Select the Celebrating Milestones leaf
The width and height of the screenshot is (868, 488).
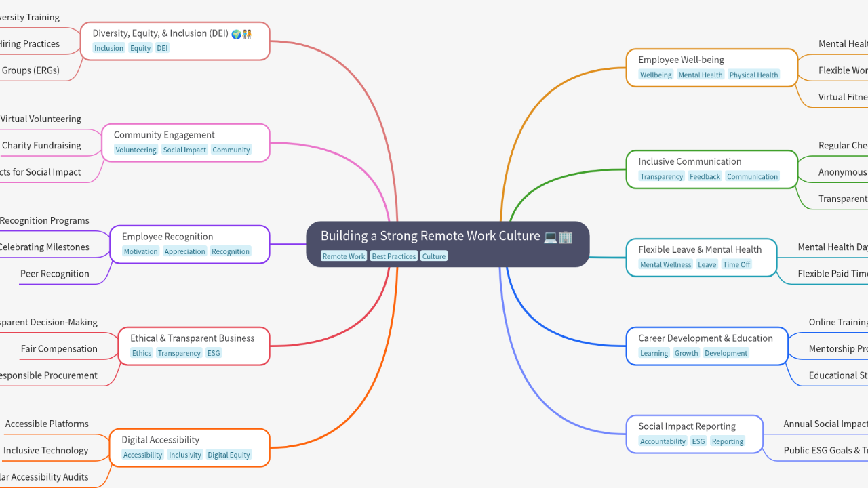point(45,247)
